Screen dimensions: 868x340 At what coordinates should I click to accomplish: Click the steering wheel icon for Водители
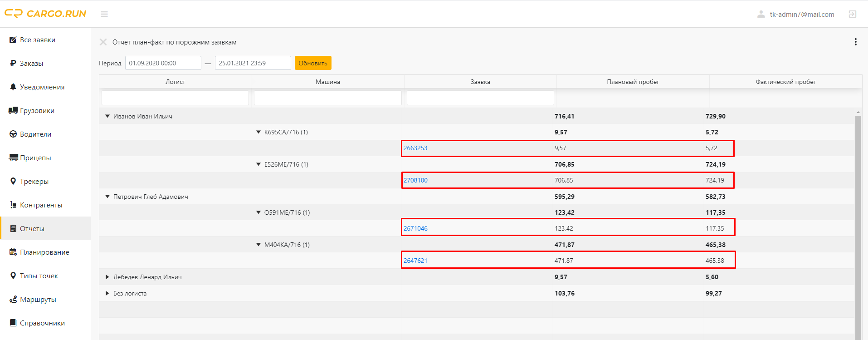pyautogui.click(x=13, y=134)
